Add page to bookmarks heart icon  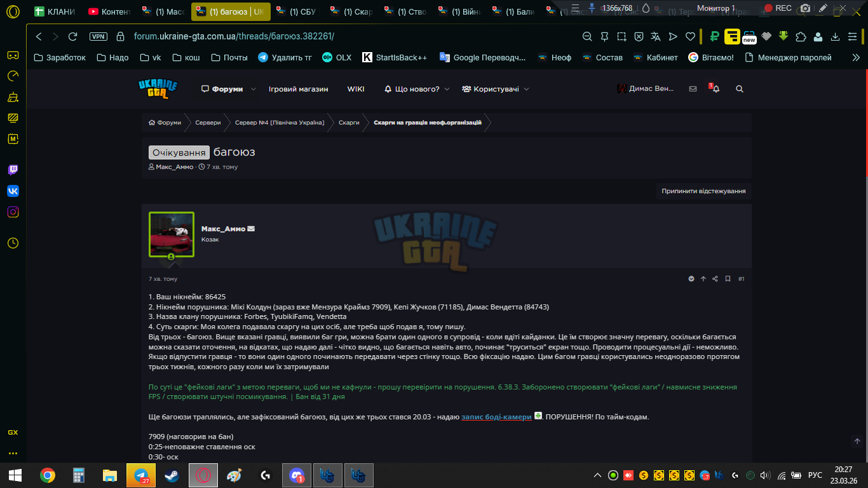[x=690, y=36]
